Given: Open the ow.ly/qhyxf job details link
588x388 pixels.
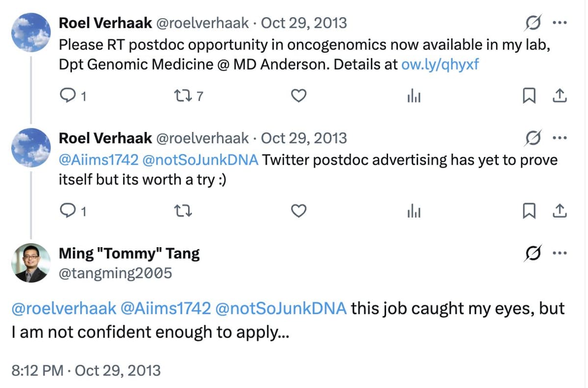Looking at the screenshot, I should (x=440, y=64).
